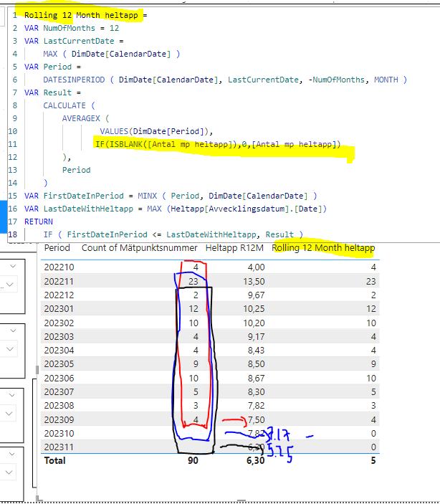Select the 202303 period row label

(59, 336)
